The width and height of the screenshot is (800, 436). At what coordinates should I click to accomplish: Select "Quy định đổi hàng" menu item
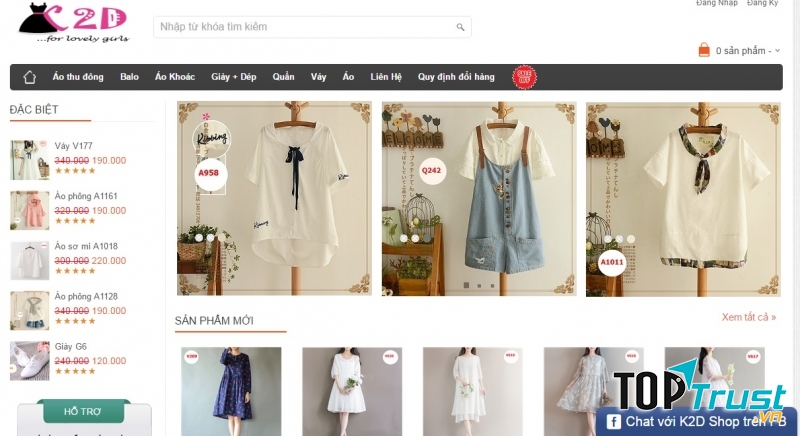[456, 77]
